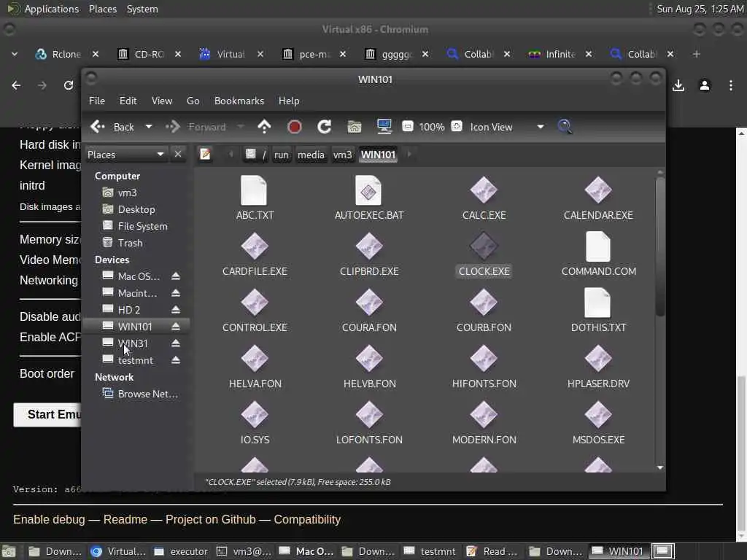Select the COURA.FON font file
The image size is (747, 560).
pyautogui.click(x=368, y=303)
